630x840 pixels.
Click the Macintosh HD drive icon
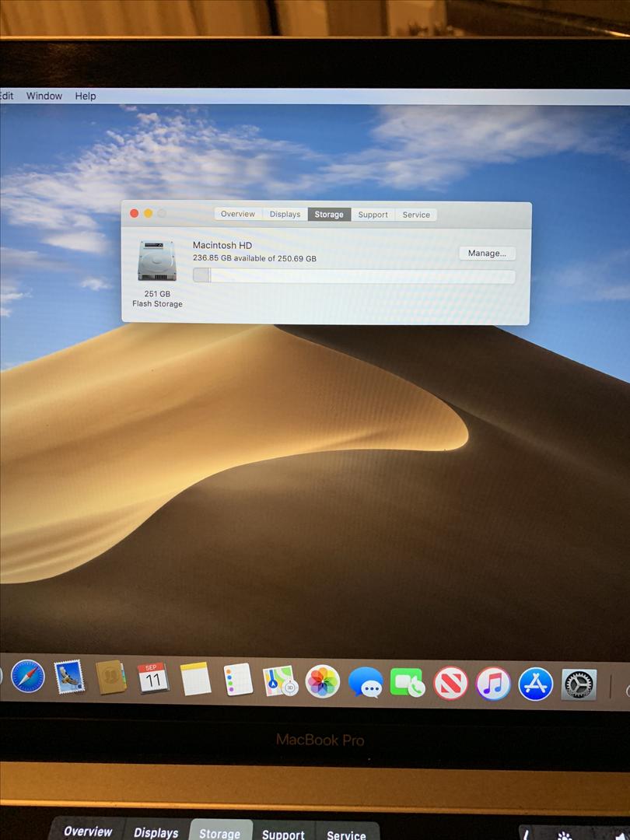(x=157, y=261)
